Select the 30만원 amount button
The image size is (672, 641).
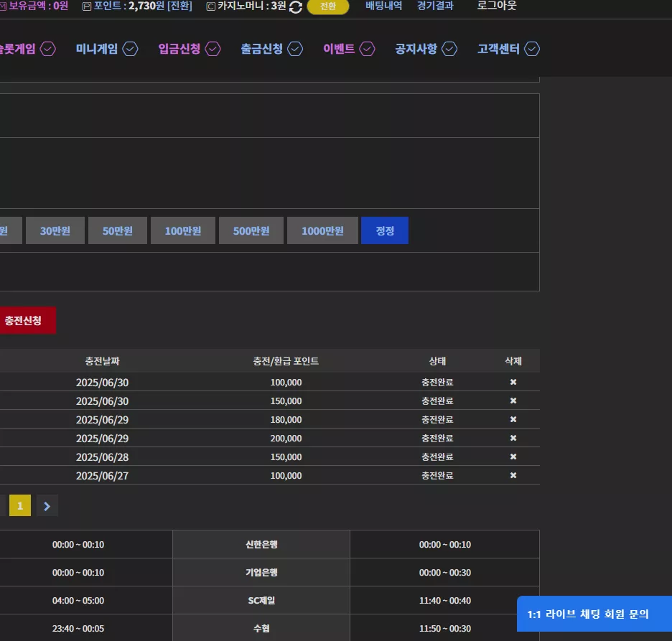55,230
